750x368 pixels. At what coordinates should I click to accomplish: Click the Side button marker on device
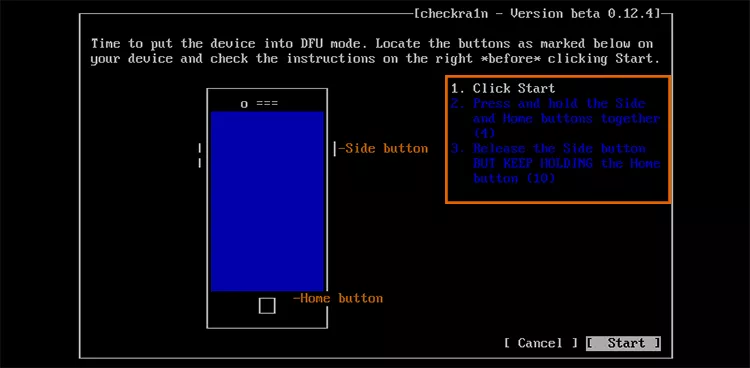tap(335, 149)
